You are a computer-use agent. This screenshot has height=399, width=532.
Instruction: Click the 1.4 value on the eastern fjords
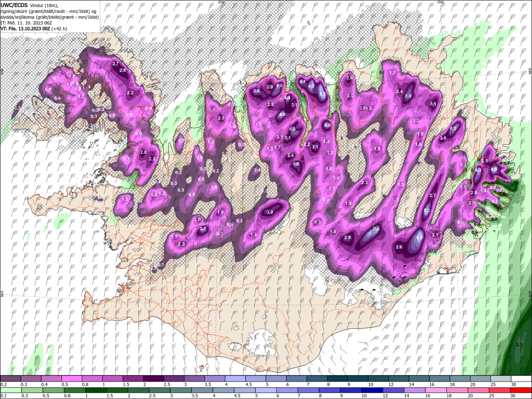tap(483, 191)
